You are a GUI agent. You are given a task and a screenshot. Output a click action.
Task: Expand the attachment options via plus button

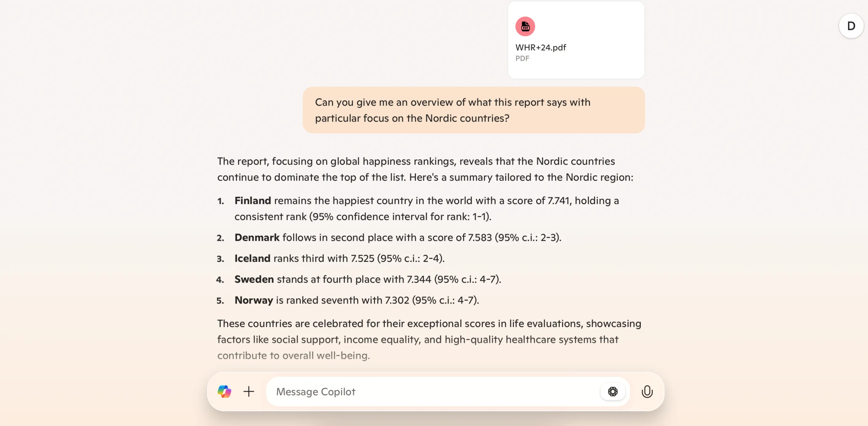(249, 391)
